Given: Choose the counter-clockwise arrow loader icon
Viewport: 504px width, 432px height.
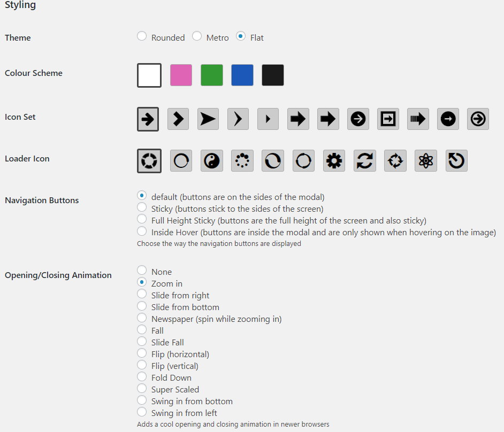Looking at the screenshot, I should pos(456,160).
